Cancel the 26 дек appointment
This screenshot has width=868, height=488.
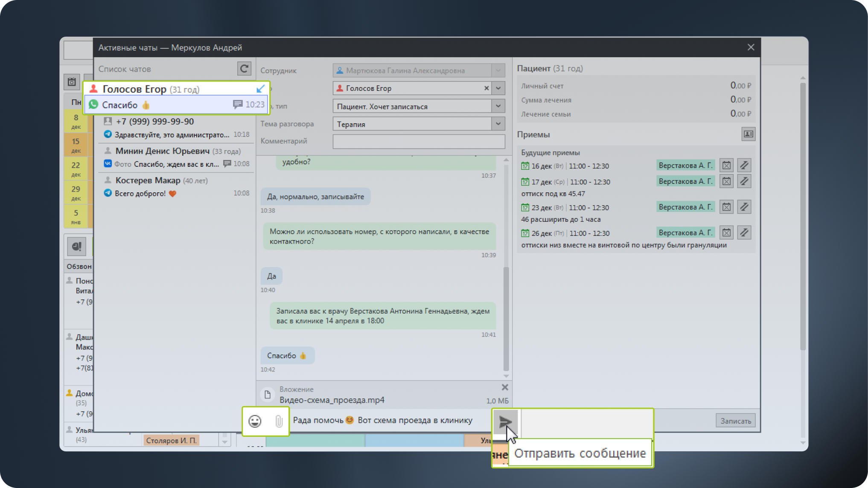pos(726,233)
